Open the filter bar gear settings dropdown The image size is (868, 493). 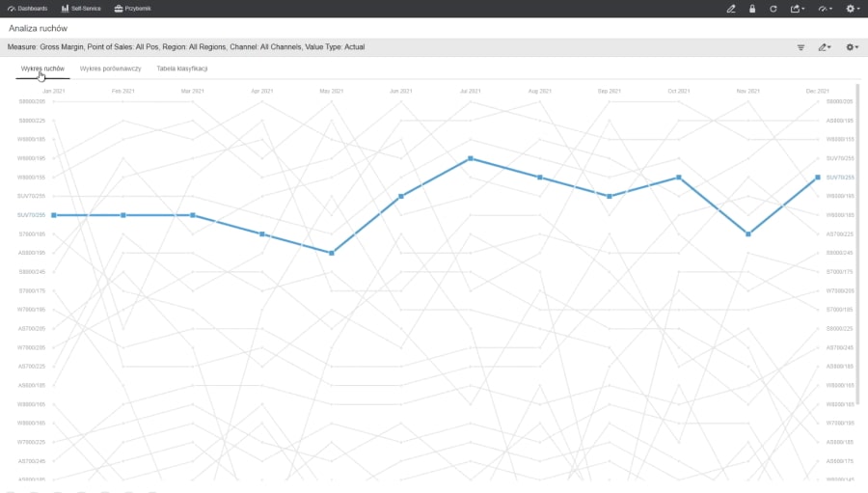(x=852, y=47)
